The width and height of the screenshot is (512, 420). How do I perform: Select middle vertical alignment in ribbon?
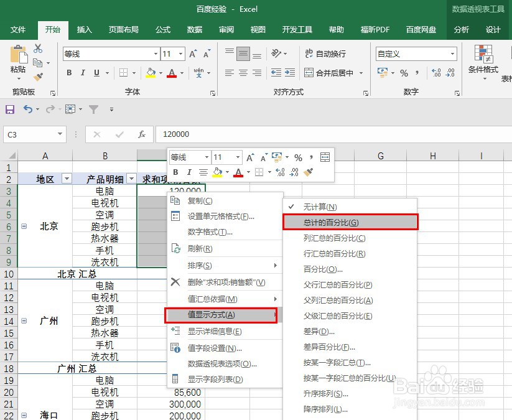[243, 54]
